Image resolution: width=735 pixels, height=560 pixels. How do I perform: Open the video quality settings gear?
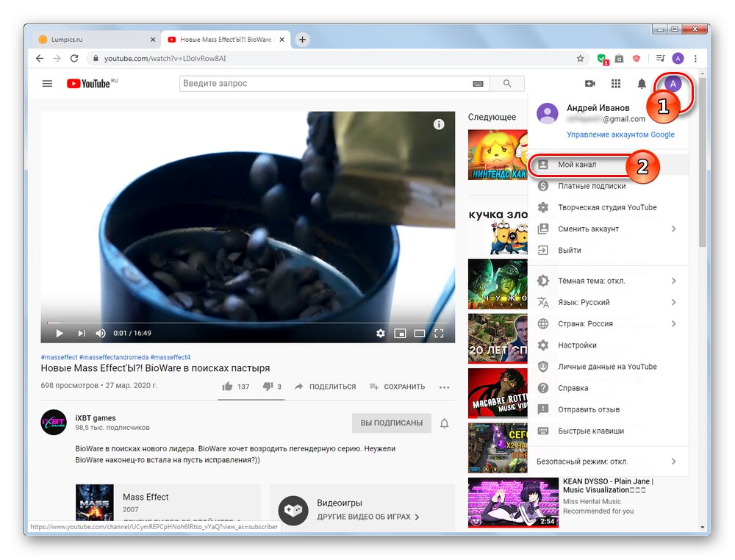tap(381, 333)
